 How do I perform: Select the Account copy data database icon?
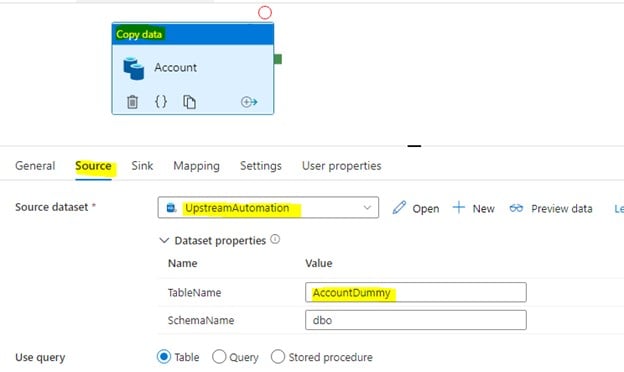[134, 68]
